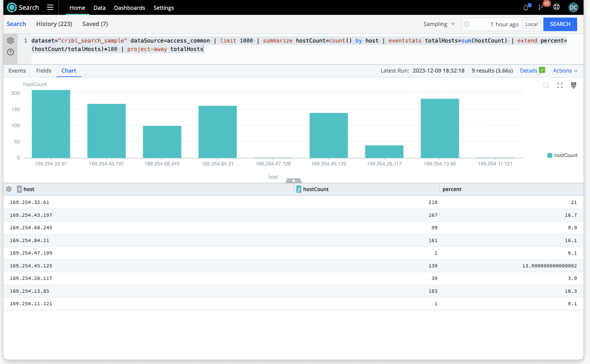
Task: Open the Details link
Action: click(528, 71)
